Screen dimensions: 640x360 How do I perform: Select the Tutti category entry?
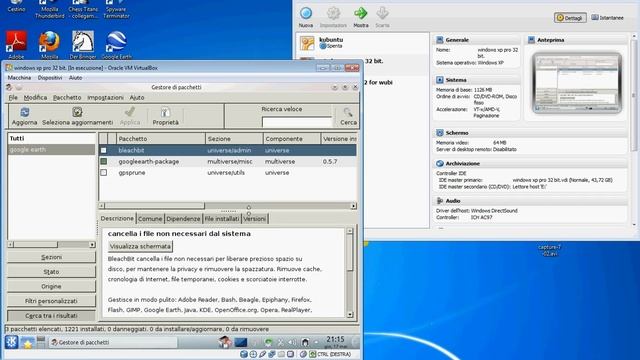51,138
